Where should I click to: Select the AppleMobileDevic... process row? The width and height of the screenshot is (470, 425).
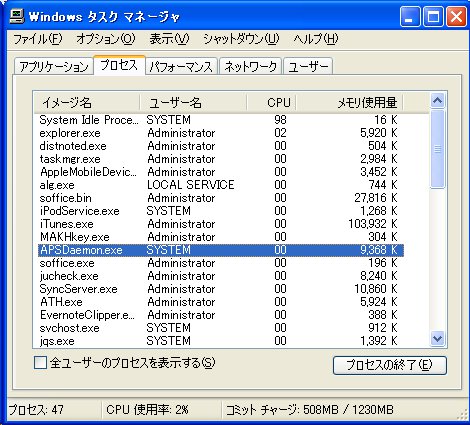(x=221, y=172)
